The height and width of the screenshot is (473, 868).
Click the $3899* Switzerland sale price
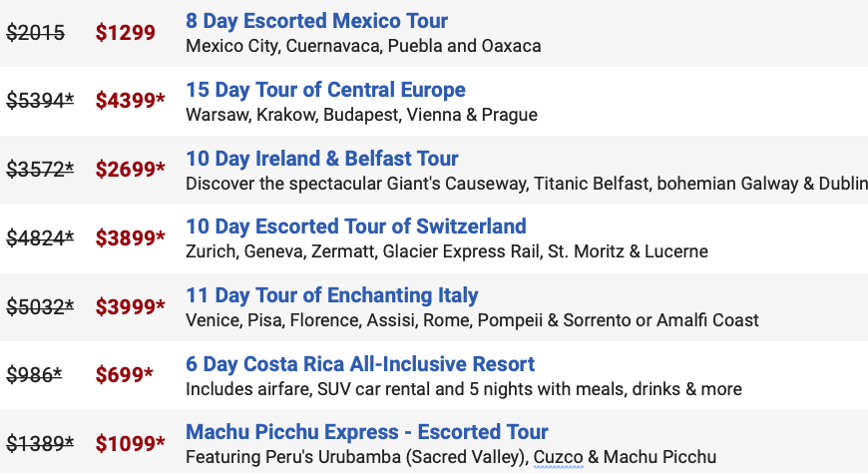pos(130,237)
